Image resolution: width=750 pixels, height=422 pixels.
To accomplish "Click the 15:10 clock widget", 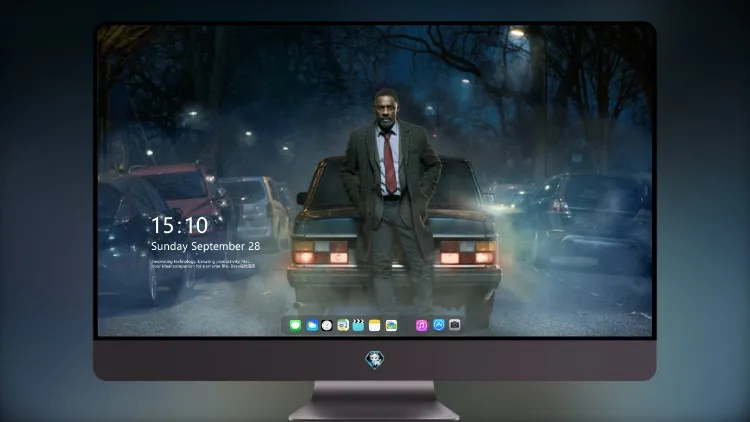I will 179,225.
